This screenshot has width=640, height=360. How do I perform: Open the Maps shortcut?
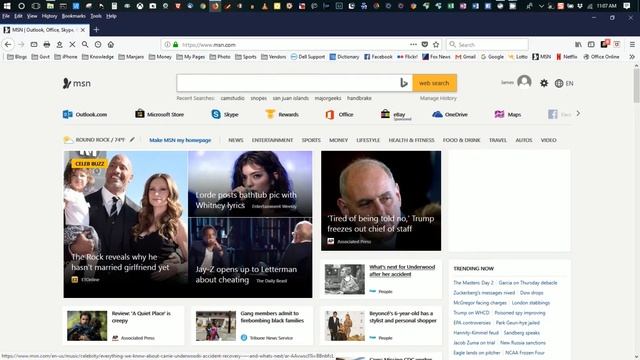point(508,114)
